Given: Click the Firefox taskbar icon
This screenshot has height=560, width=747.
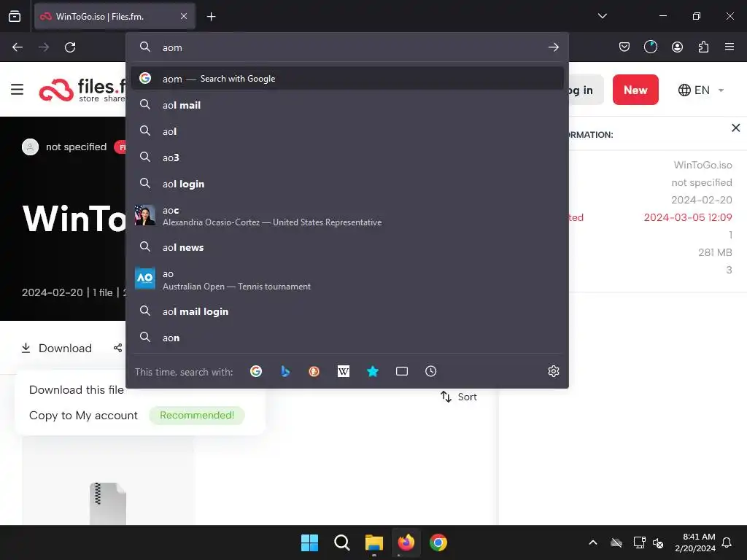Looking at the screenshot, I should [x=406, y=542].
